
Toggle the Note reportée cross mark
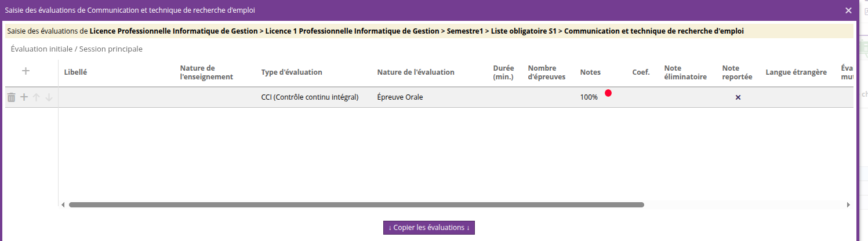[738, 97]
